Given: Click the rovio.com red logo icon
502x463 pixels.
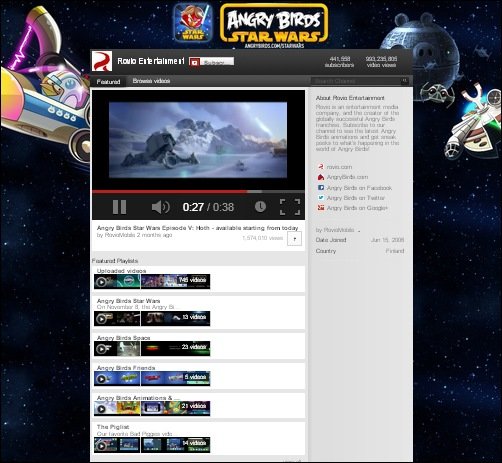Looking at the screenshot, I should pyautogui.click(x=321, y=167).
